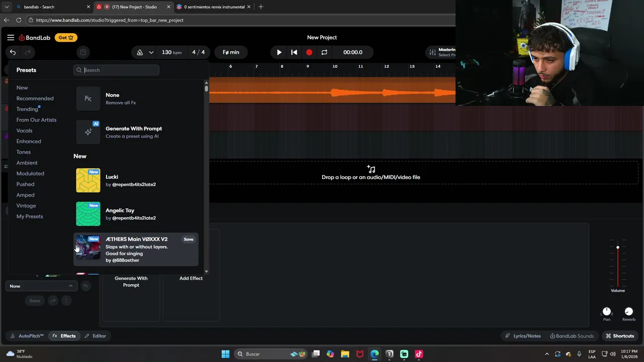This screenshot has height=362, width=644.
Task: Open My Presets category
Action: click(30, 216)
